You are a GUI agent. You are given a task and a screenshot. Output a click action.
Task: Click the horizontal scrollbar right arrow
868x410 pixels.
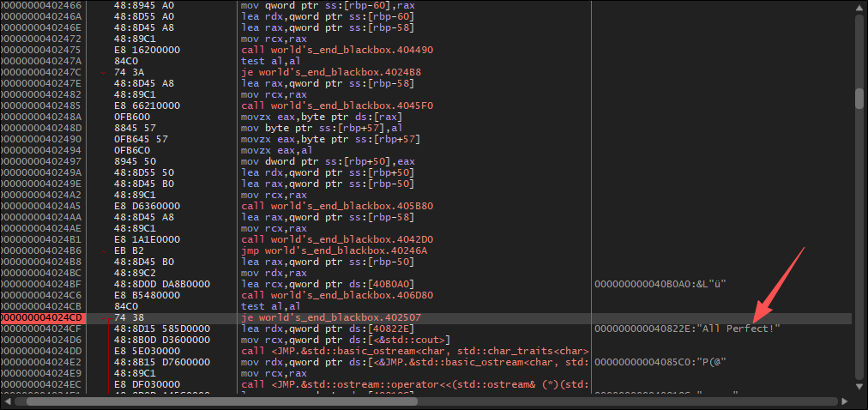[847, 401]
